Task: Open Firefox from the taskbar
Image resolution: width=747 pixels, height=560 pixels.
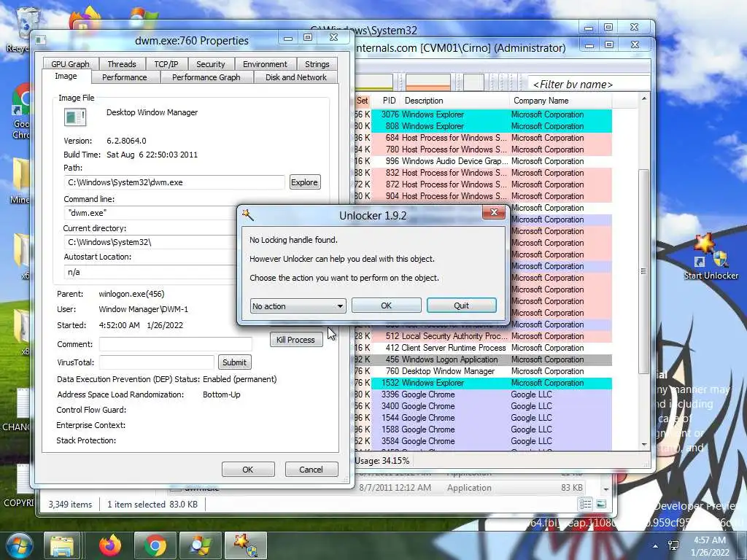Action: click(x=110, y=545)
